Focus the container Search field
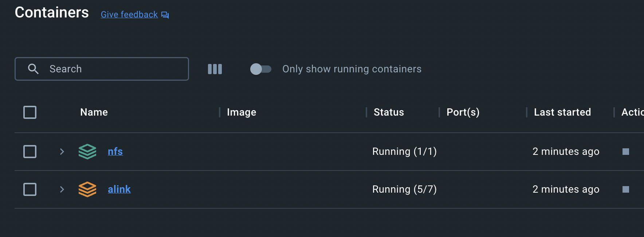The height and width of the screenshot is (237, 644). [x=102, y=69]
